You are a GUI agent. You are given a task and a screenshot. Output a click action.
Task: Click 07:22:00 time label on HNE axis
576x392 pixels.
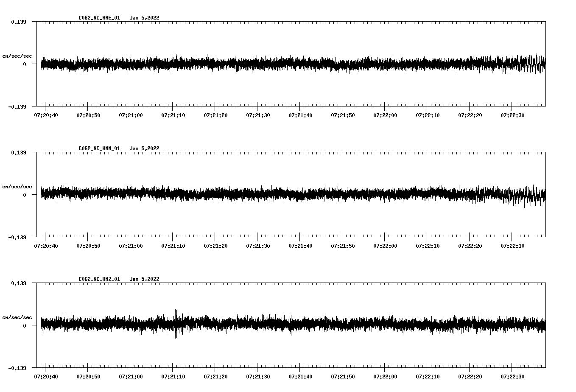tap(385, 115)
